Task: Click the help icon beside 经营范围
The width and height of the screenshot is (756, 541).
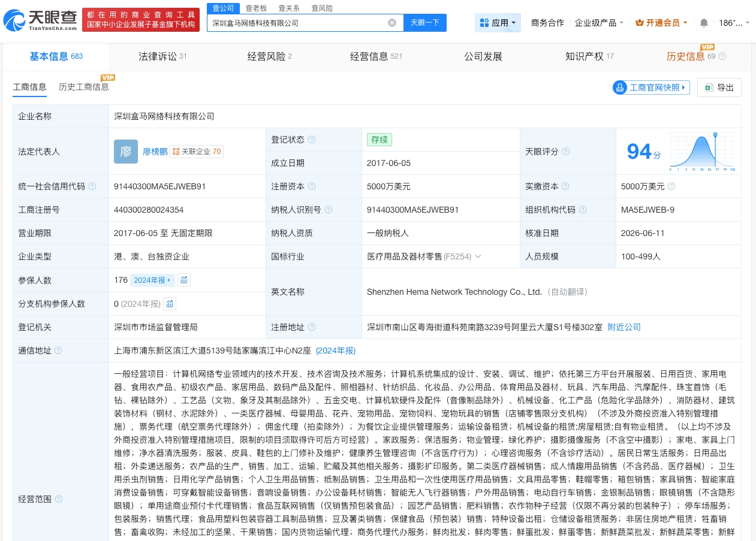Action: pos(59,498)
